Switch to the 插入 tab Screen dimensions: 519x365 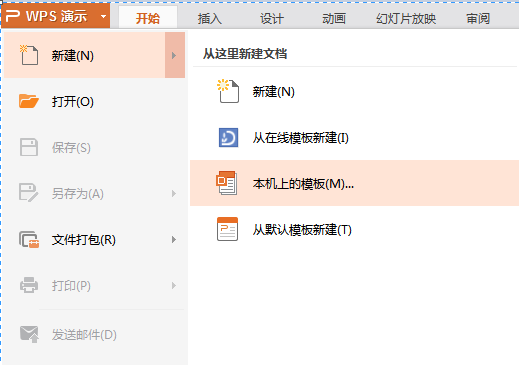click(x=210, y=18)
